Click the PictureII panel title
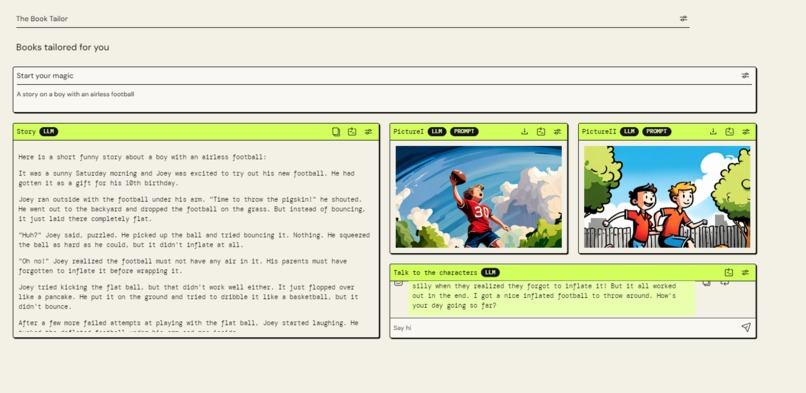806x393 pixels. 599,132
